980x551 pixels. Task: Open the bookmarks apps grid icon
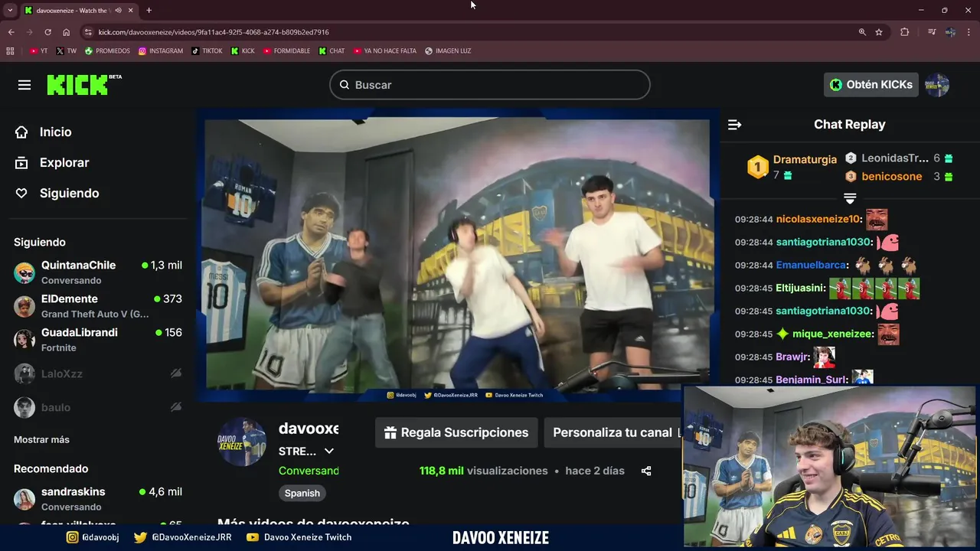[10, 51]
